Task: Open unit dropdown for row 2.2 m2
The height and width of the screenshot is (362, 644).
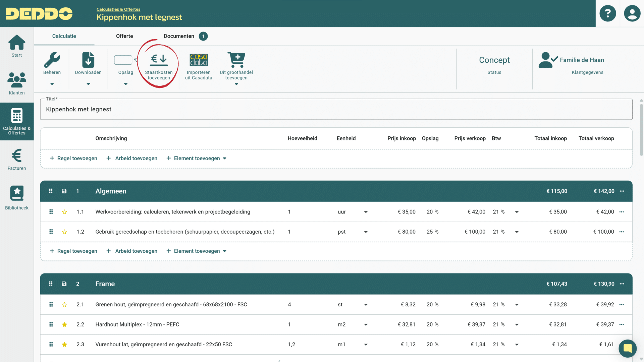Action: 366,324
